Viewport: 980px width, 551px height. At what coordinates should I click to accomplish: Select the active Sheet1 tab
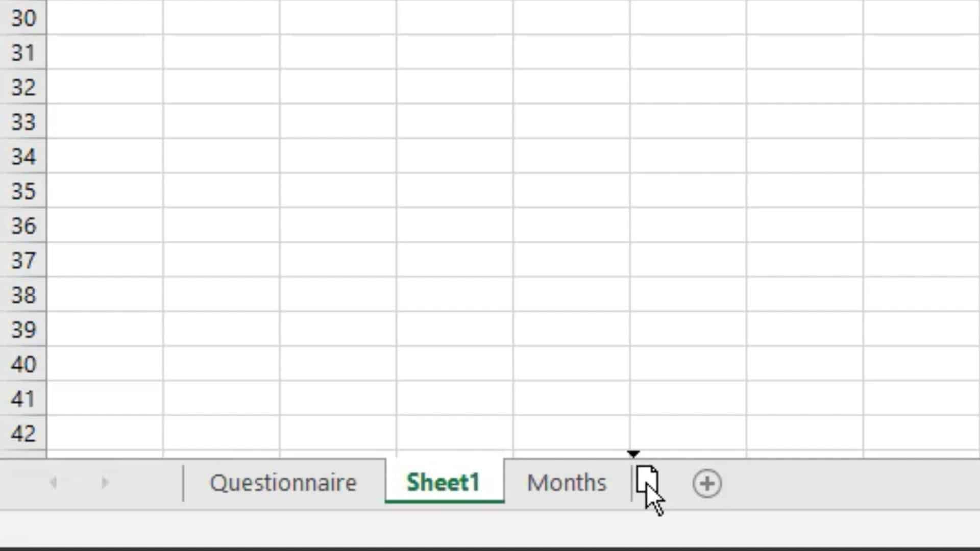[443, 482]
